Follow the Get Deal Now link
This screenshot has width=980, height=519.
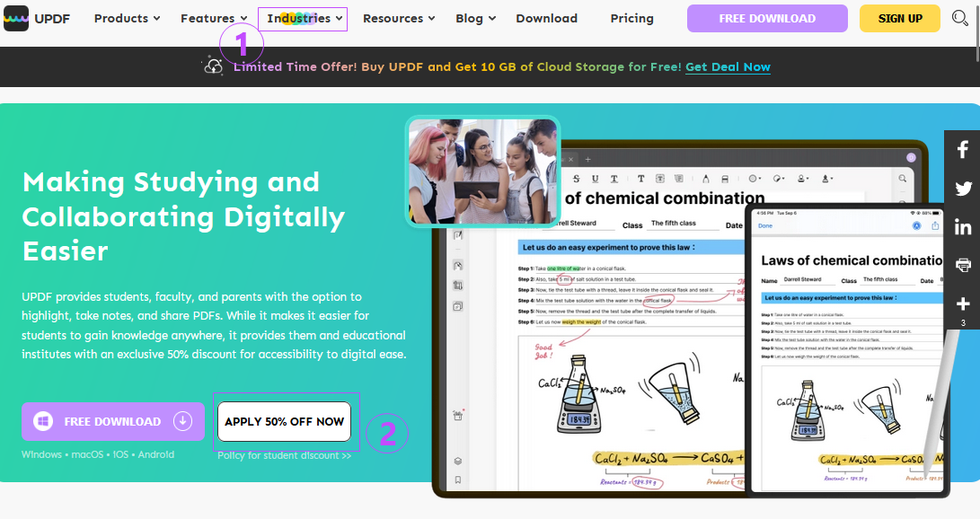[x=728, y=66]
